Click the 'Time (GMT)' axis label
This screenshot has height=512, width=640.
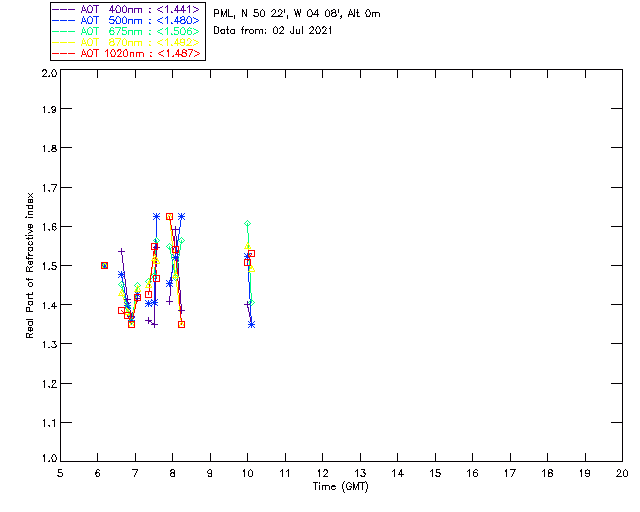[x=340, y=487]
